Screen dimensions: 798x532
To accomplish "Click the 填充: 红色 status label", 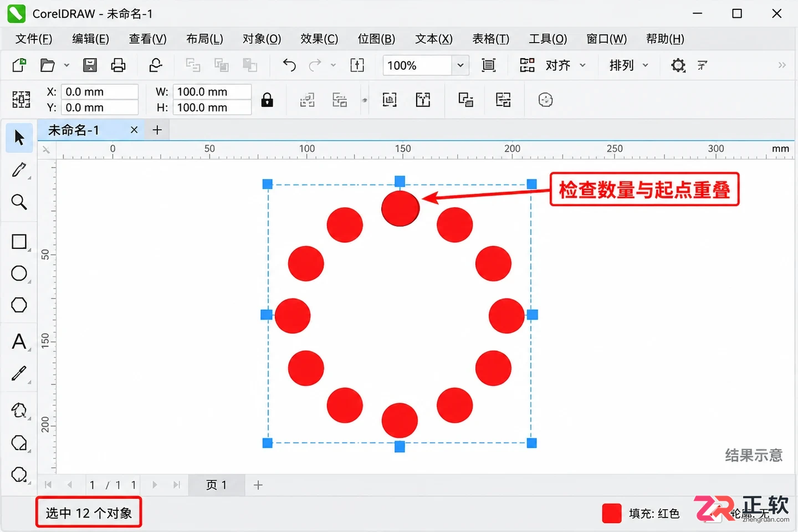I will (654, 514).
